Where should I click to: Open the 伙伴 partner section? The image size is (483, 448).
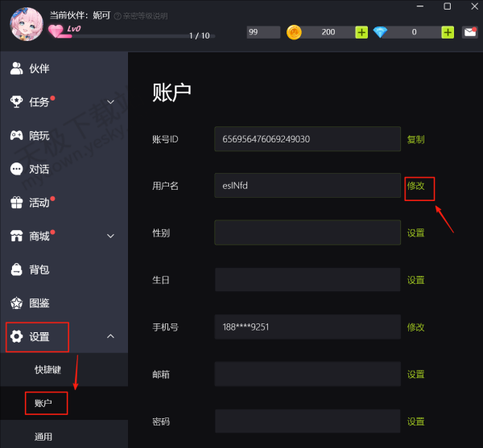coord(31,68)
